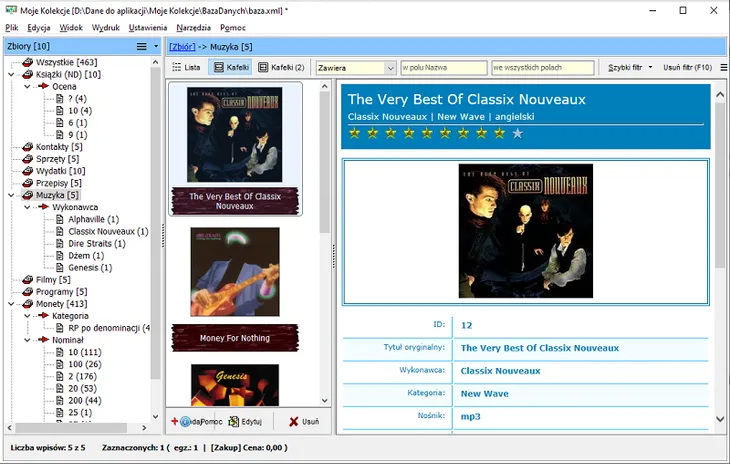The height and width of the screenshot is (464, 730).
Task: Click the Filmy [5] collection icon
Action: 28,280
